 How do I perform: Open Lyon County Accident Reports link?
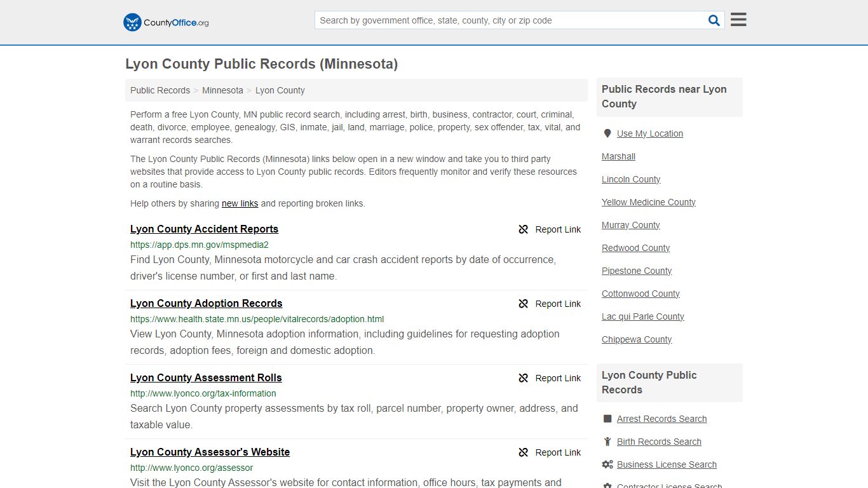click(x=204, y=229)
